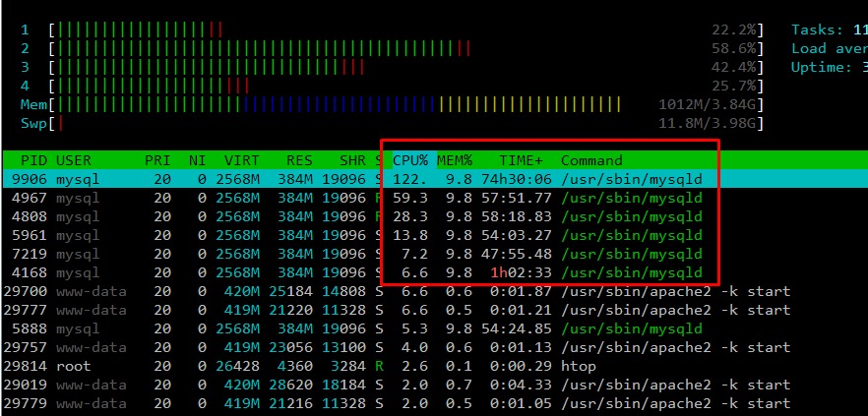The width and height of the screenshot is (868, 416).
Task: Sort processes by the CPU% column header
Action: (x=410, y=159)
